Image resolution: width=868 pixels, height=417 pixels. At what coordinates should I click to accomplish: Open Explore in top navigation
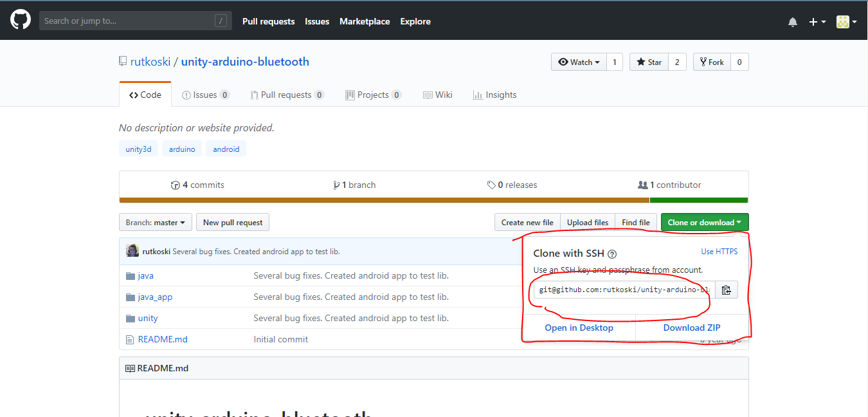click(415, 21)
